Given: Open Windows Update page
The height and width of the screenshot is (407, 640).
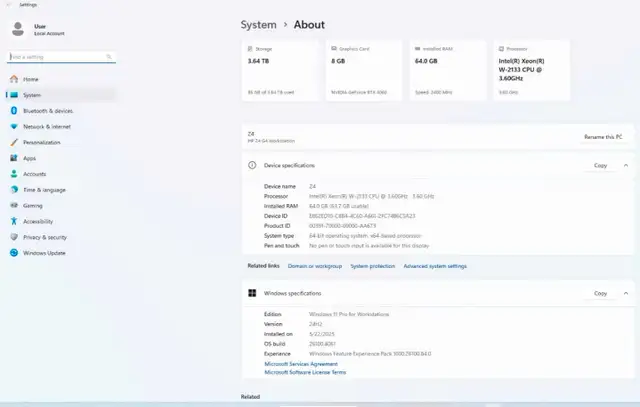Looking at the screenshot, I should pos(61,253).
